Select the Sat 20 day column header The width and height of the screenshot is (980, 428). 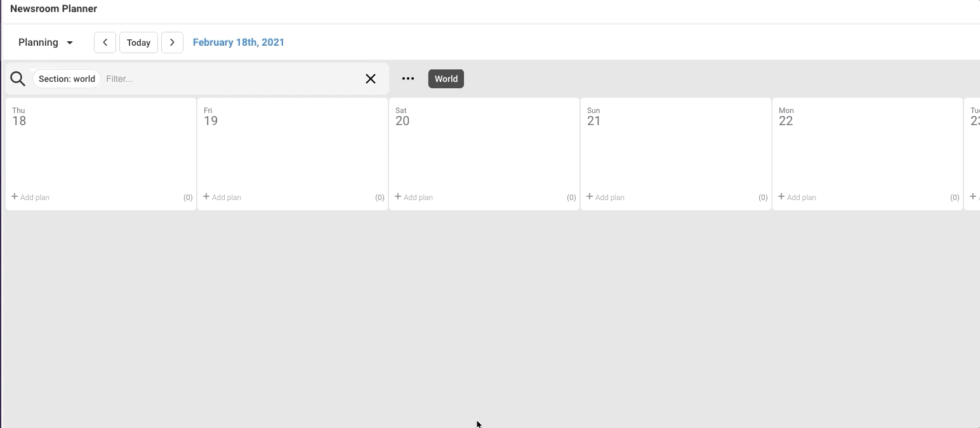pyautogui.click(x=402, y=117)
